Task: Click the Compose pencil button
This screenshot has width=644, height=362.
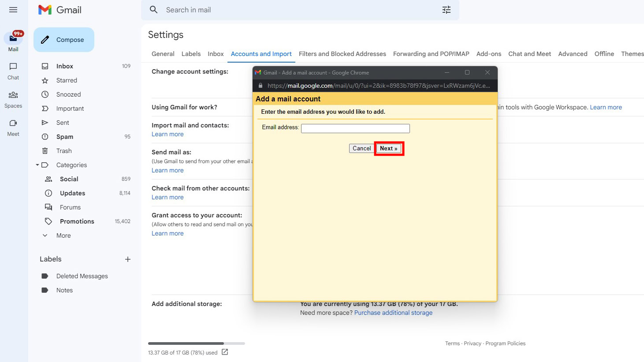Action: [64, 40]
